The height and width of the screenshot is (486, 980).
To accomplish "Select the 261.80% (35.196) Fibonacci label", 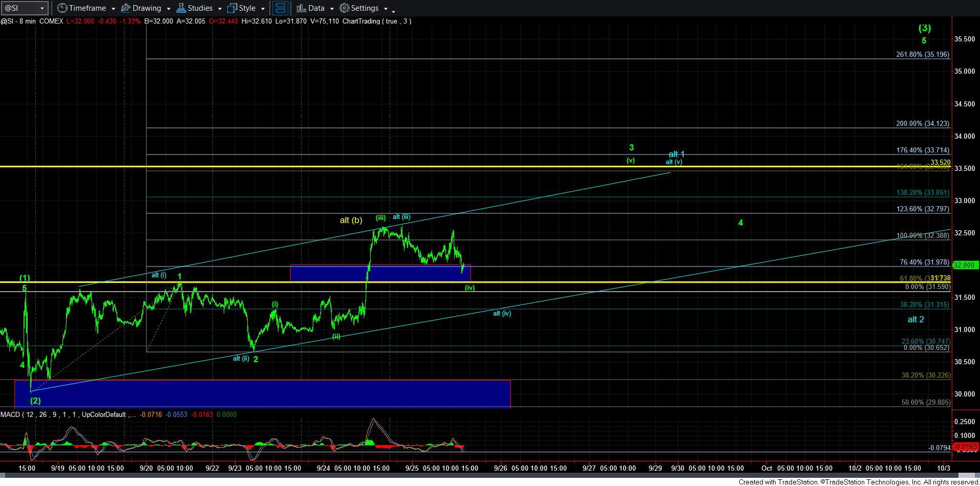I will (923, 54).
